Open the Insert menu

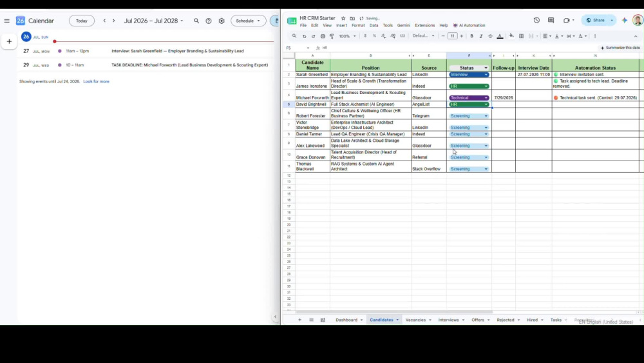tap(341, 26)
